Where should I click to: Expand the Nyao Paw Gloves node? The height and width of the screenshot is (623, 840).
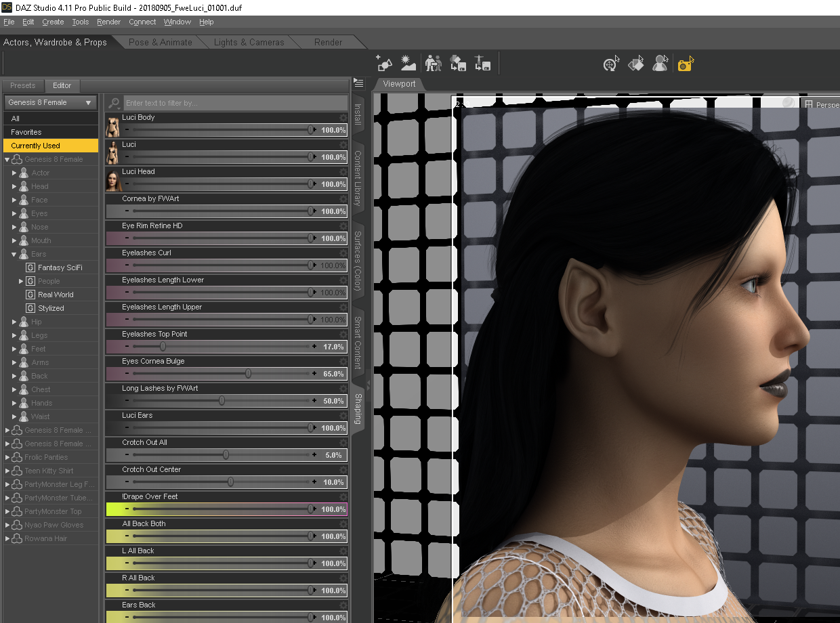coord(7,525)
